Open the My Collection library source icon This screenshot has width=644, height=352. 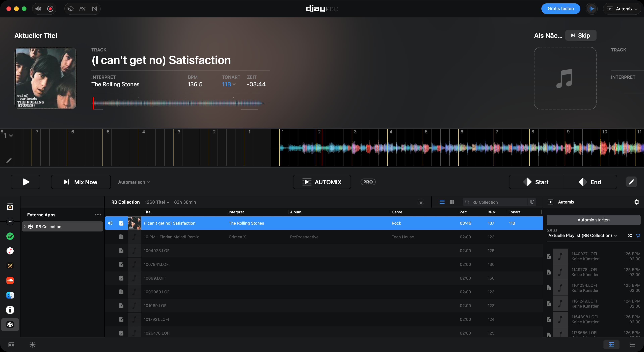click(10, 207)
